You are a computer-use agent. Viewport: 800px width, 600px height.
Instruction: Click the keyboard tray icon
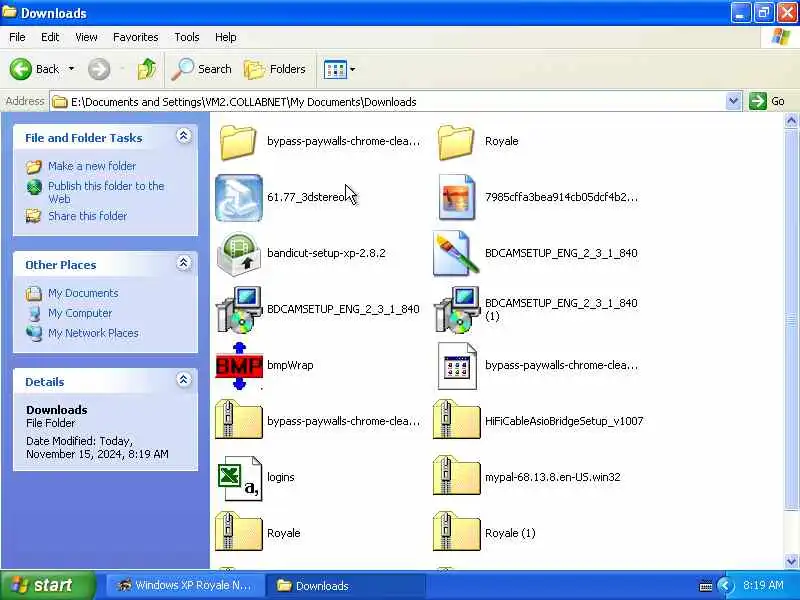click(706, 586)
